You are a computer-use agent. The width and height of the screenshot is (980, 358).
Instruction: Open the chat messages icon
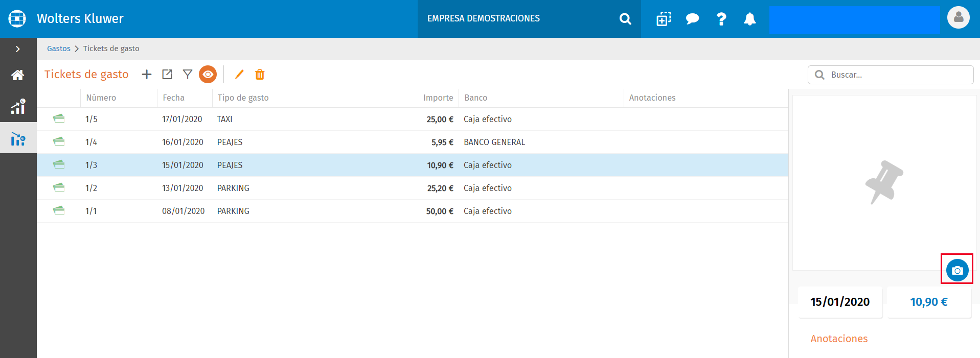click(x=692, y=19)
